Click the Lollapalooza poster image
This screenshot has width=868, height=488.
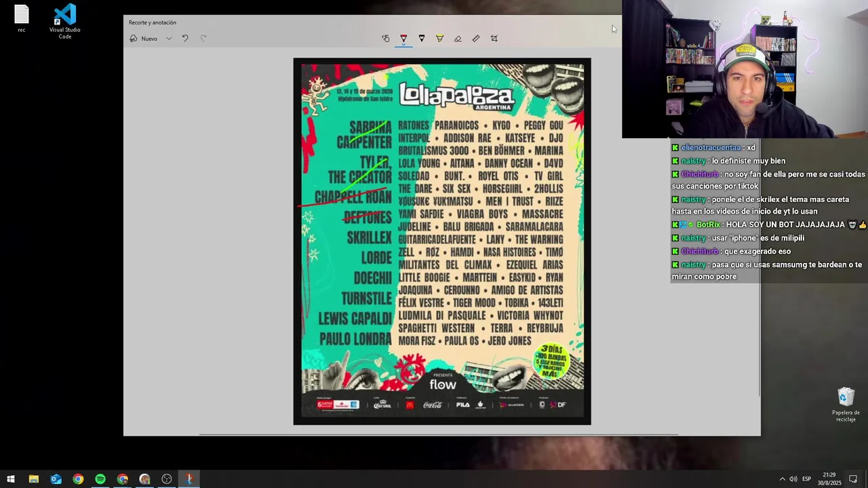coord(442,241)
